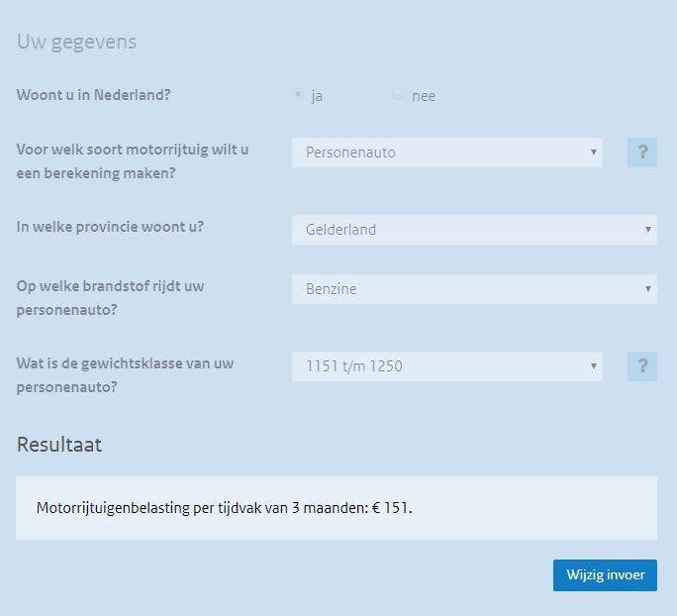Click the 'Resultaat' heading
The image size is (677, 616).
pyautogui.click(x=59, y=445)
